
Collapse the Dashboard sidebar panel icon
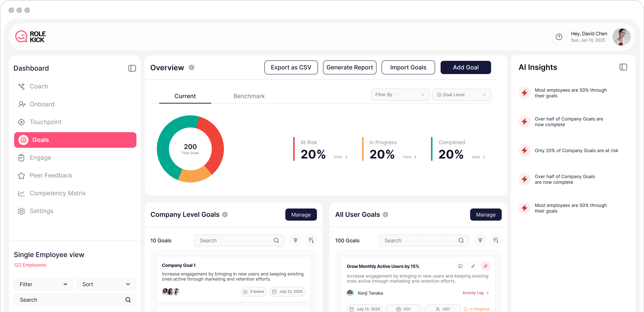[x=132, y=68]
